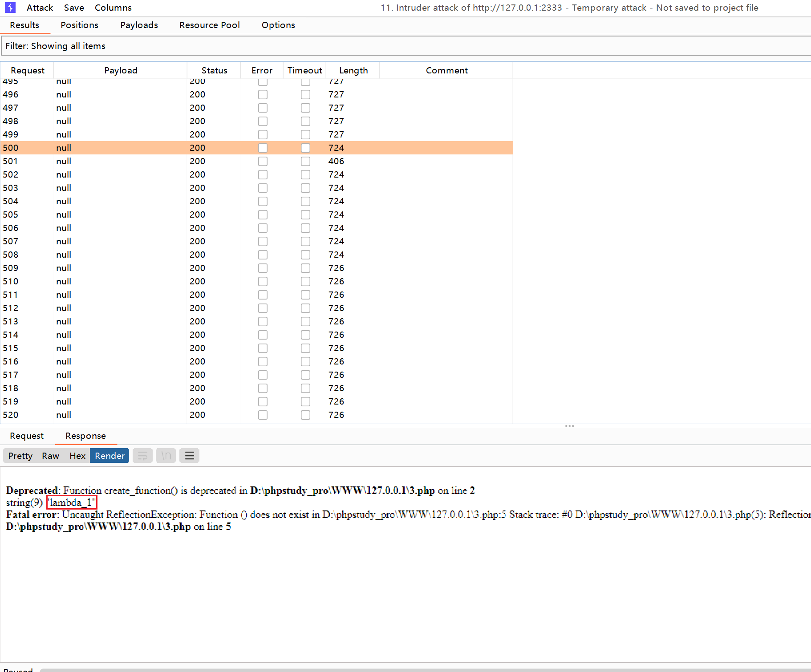Sort results by Error column header
The height and width of the screenshot is (672, 811).
tap(262, 70)
